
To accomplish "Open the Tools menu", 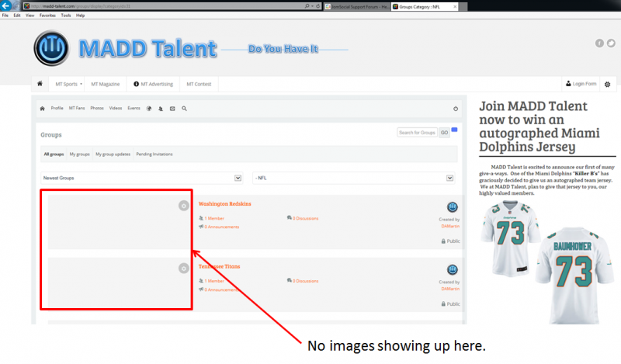I will pyautogui.click(x=66, y=16).
